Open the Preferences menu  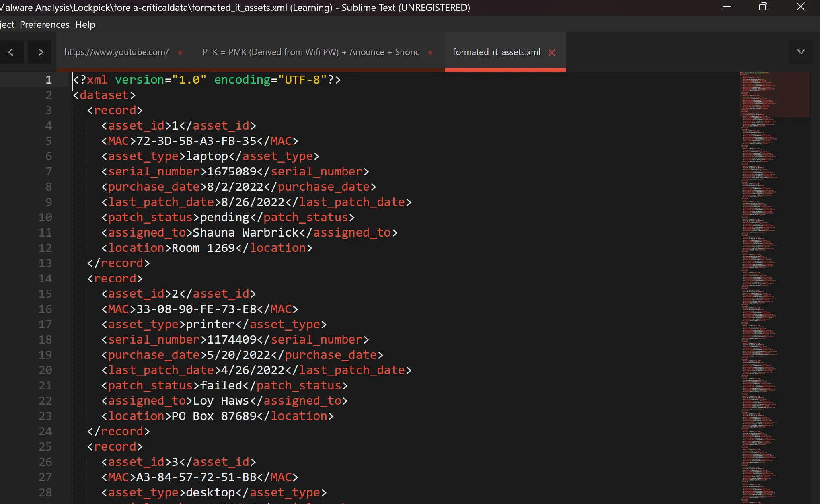44,25
